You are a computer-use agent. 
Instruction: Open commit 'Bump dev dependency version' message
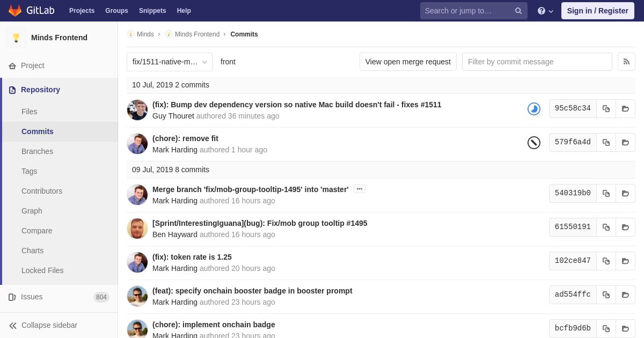point(297,105)
